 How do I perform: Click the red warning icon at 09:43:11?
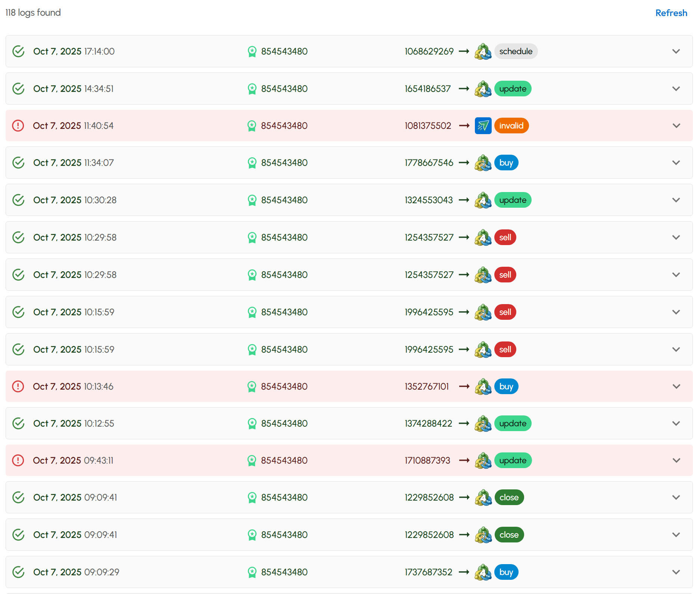pyautogui.click(x=18, y=461)
